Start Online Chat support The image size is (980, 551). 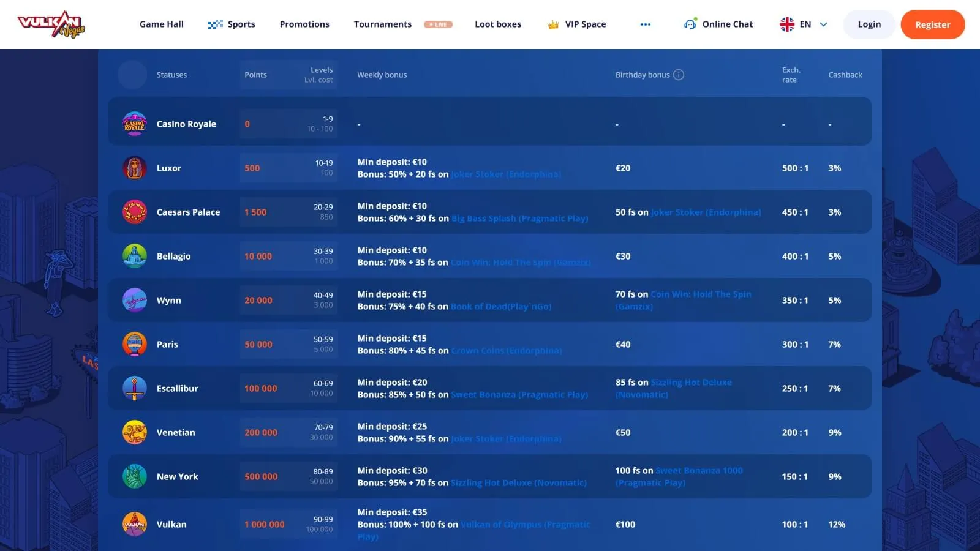pos(728,24)
